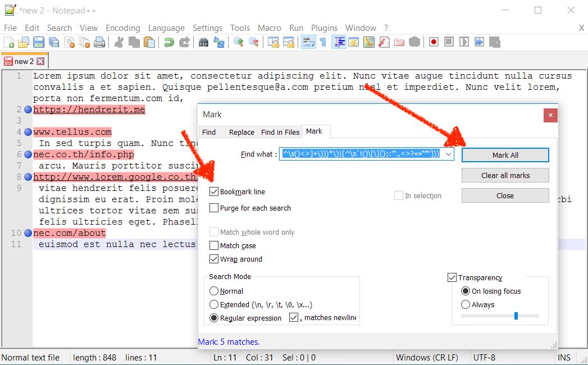This screenshot has width=588, height=365.
Task: Close the new 2 document tab
Action: pos(40,61)
